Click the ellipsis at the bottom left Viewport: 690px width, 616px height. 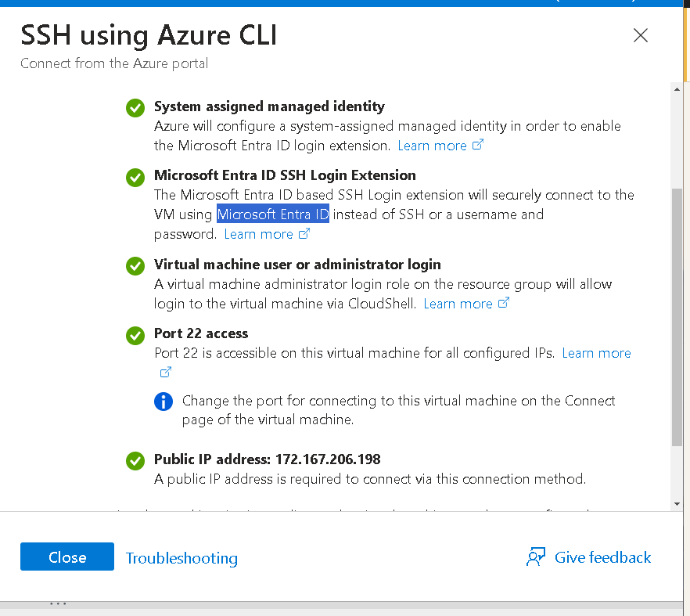pos(58,603)
